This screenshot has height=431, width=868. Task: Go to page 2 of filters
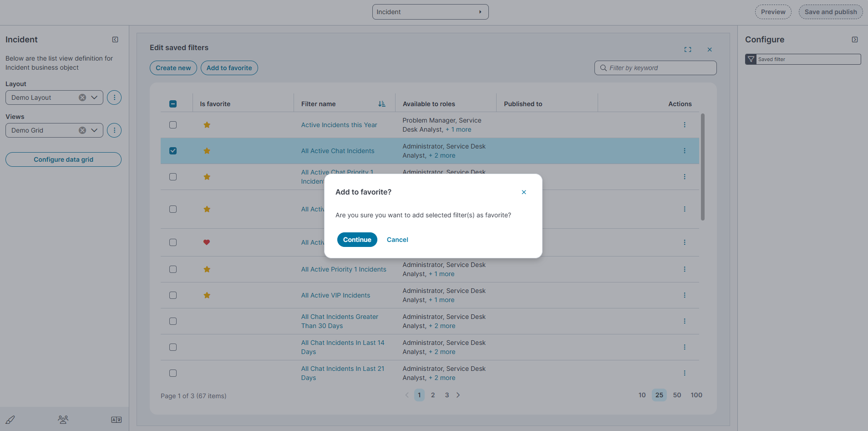(433, 395)
